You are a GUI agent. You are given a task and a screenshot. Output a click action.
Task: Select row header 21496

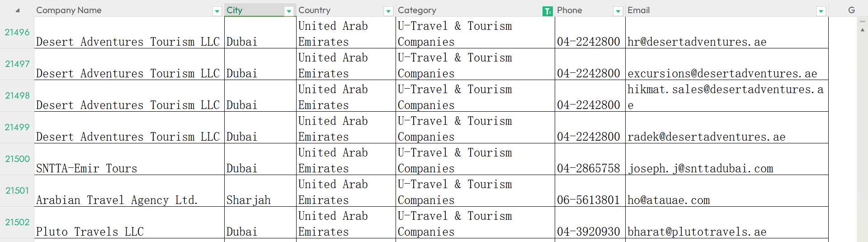point(17,32)
